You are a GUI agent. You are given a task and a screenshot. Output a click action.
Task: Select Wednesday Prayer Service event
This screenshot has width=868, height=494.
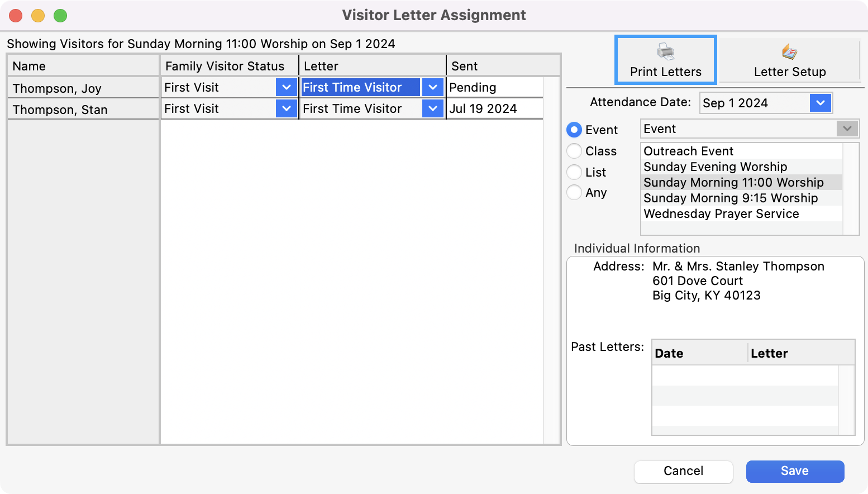[x=721, y=213]
